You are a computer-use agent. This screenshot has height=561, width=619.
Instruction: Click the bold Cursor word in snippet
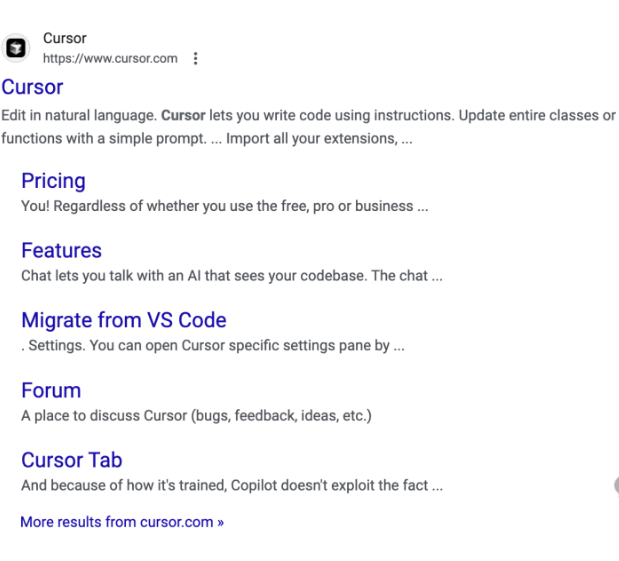[182, 116]
